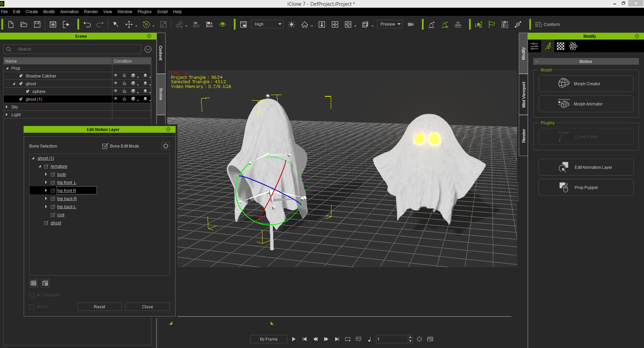Screen dimensions: 644x348
Task: Click Close in Edit Motion Layer
Action: click(147, 307)
